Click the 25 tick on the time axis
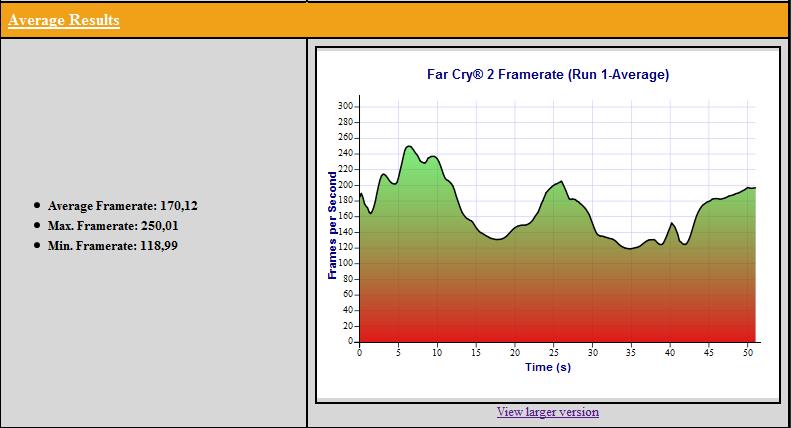 553,353
